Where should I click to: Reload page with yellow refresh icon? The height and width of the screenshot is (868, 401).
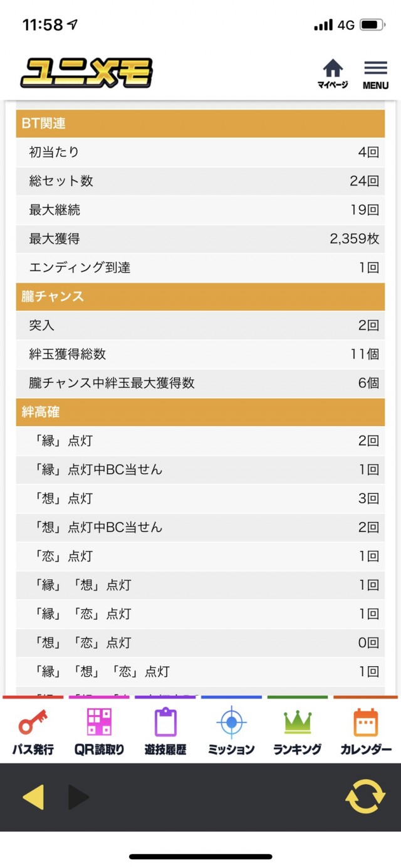[365, 797]
